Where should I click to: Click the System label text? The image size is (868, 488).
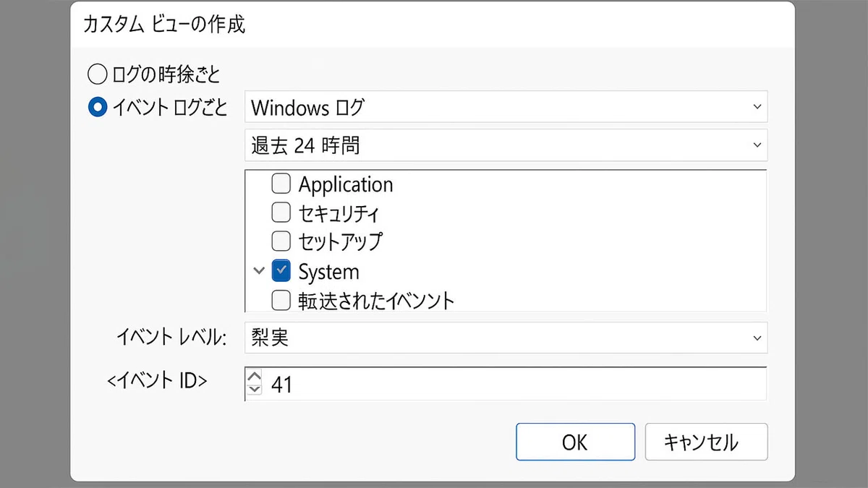click(328, 272)
